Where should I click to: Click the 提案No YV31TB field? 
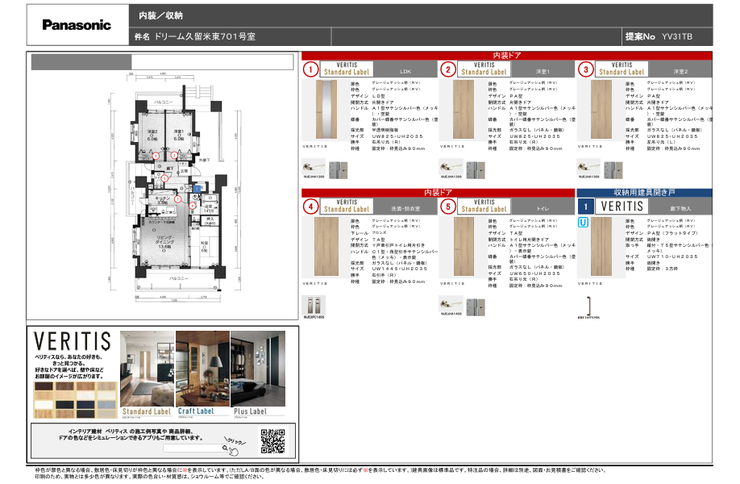665,36
